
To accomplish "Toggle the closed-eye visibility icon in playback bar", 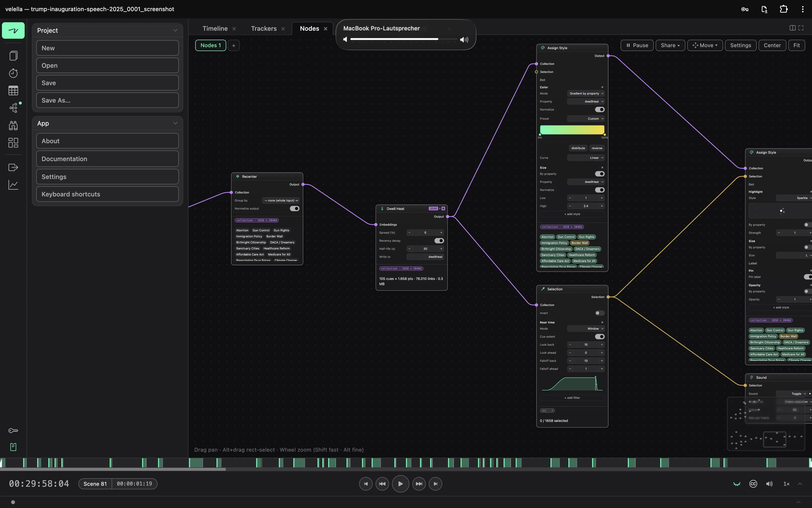I will (737, 484).
